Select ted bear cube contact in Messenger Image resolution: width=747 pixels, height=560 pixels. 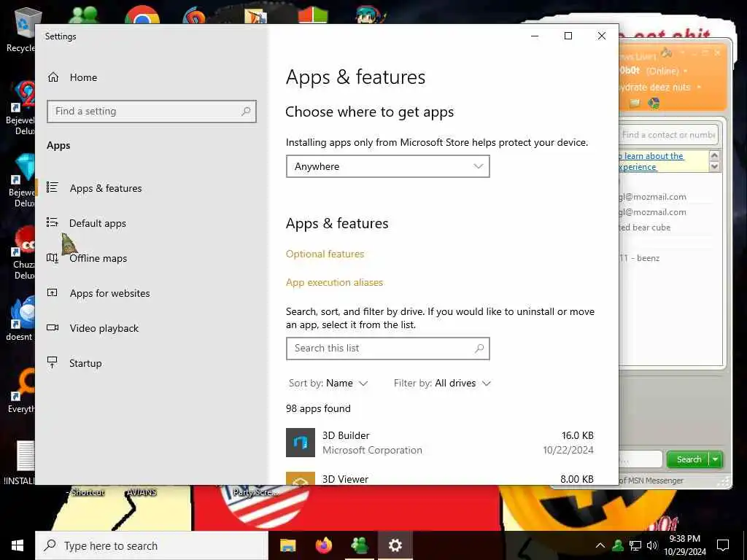click(x=644, y=227)
